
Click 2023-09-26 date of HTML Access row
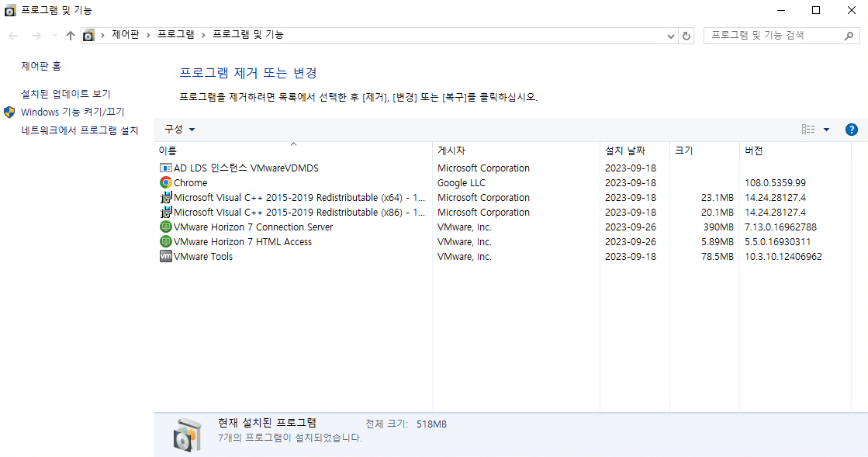pyautogui.click(x=631, y=241)
